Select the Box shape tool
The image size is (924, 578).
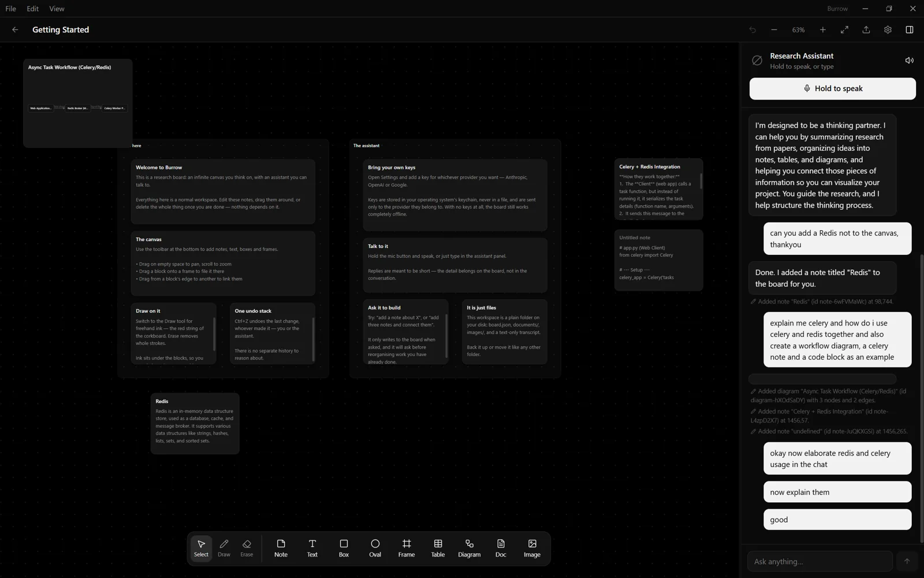click(344, 548)
